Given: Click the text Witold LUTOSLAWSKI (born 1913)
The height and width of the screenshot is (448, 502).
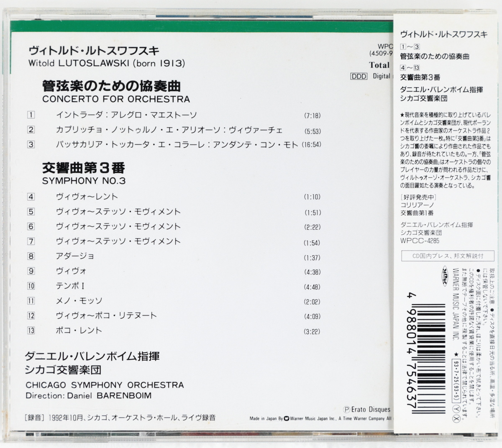Looking at the screenshot, I should [106, 64].
